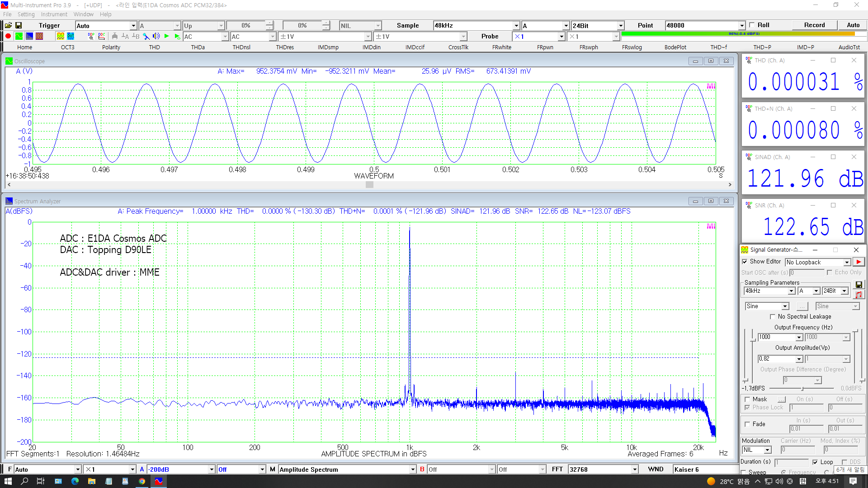
Task: Open Microsoft Edge from the taskbar
Action: [75, 481]
